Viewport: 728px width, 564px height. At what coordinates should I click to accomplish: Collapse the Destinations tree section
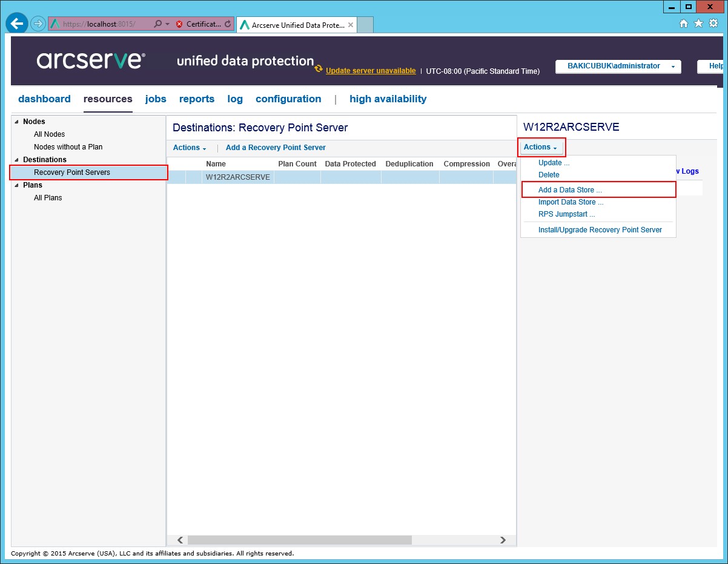[x=16, y=160]
